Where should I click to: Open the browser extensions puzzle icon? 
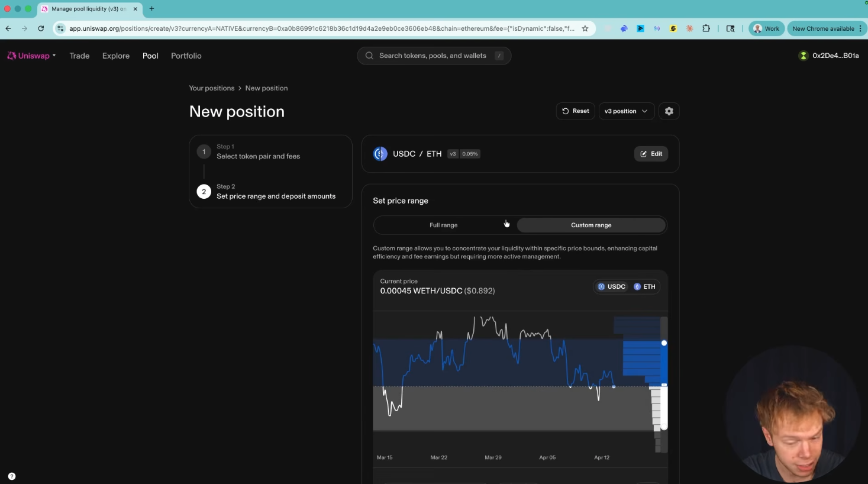pyautogui.click(x=706, y=28)
